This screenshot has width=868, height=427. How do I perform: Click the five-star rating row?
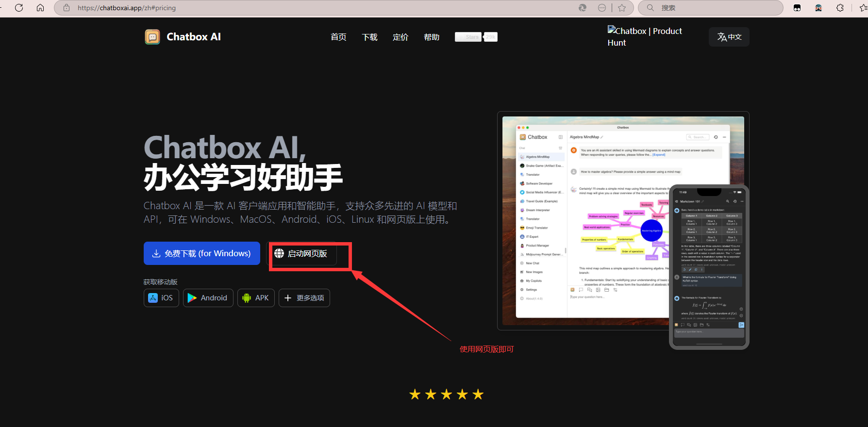coord(447,394)
